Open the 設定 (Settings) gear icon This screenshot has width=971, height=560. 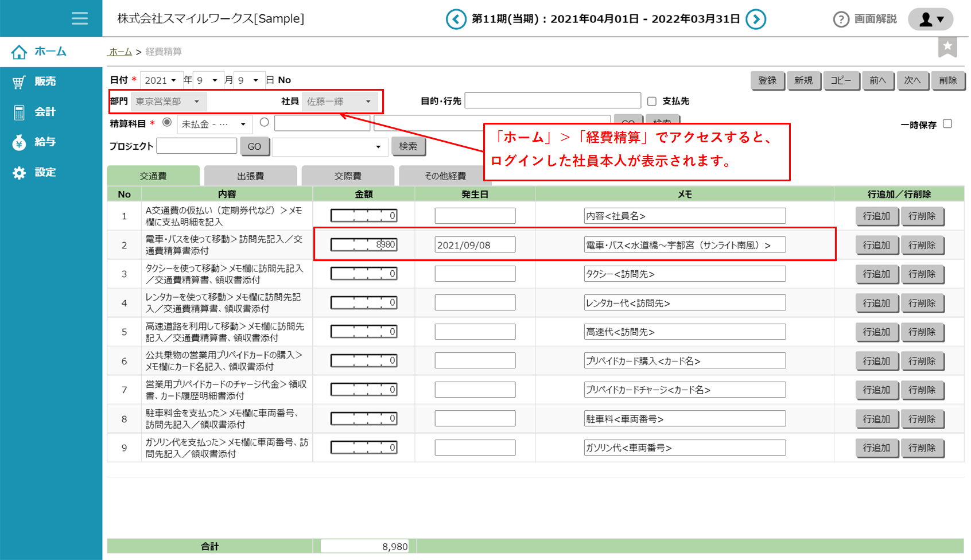pos(19,172)
